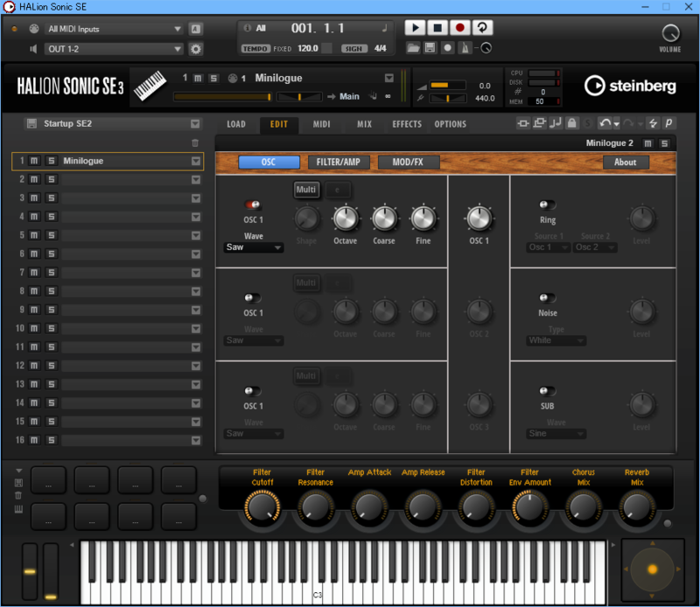Click the trash icon above the slot rack
The width and height of the screenshot is (700, 607).
[x=195, y=143]
